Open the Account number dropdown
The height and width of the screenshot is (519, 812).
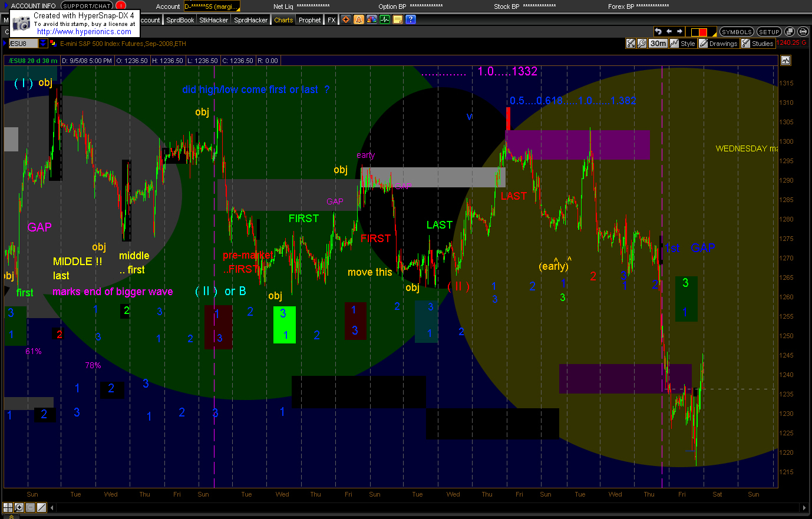212,6
